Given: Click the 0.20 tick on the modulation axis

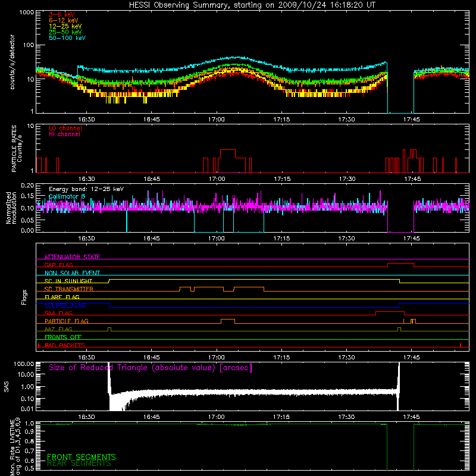Looking at the screenshot, I should pyautogui.click(x=27, y=185).
